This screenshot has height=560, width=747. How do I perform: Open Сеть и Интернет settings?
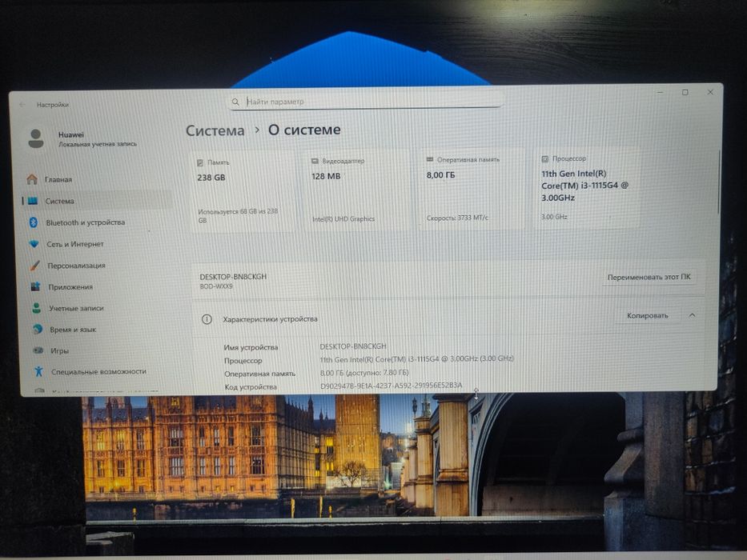tap(98, 244)
